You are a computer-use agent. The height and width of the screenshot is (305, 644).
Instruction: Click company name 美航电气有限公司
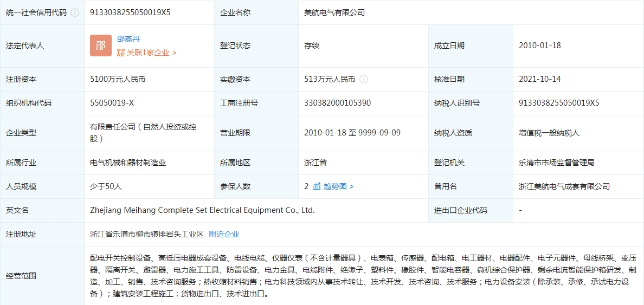[x=334, y=12]
